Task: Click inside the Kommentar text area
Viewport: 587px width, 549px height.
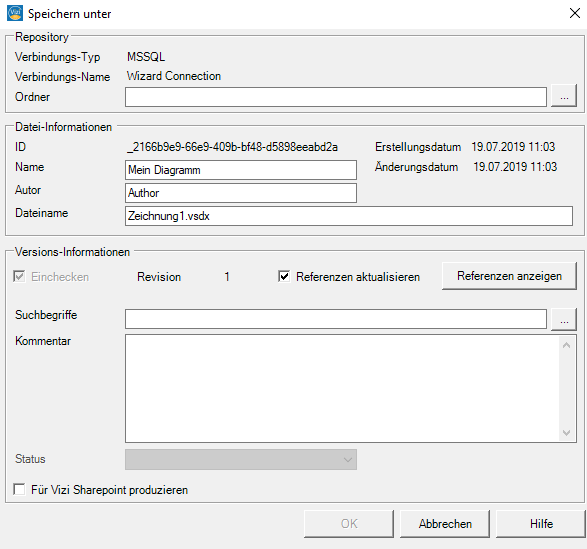Action: 343,389
